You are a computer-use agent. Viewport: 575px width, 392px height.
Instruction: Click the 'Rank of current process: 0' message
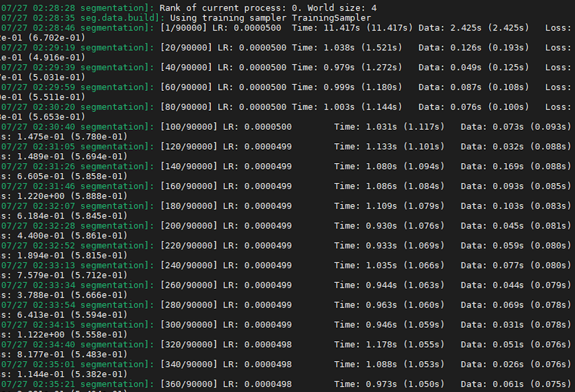click(225, 8)
